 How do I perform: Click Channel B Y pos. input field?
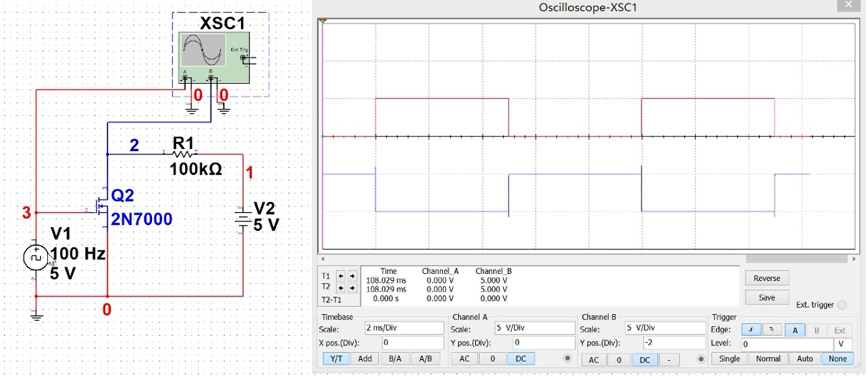click(673, 343)
